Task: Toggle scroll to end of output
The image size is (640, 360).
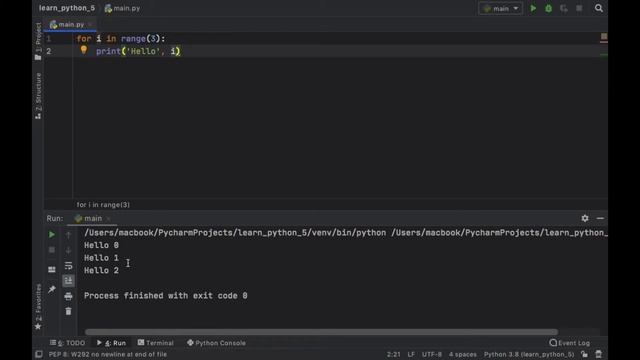Action: click(x=68, y=280)
